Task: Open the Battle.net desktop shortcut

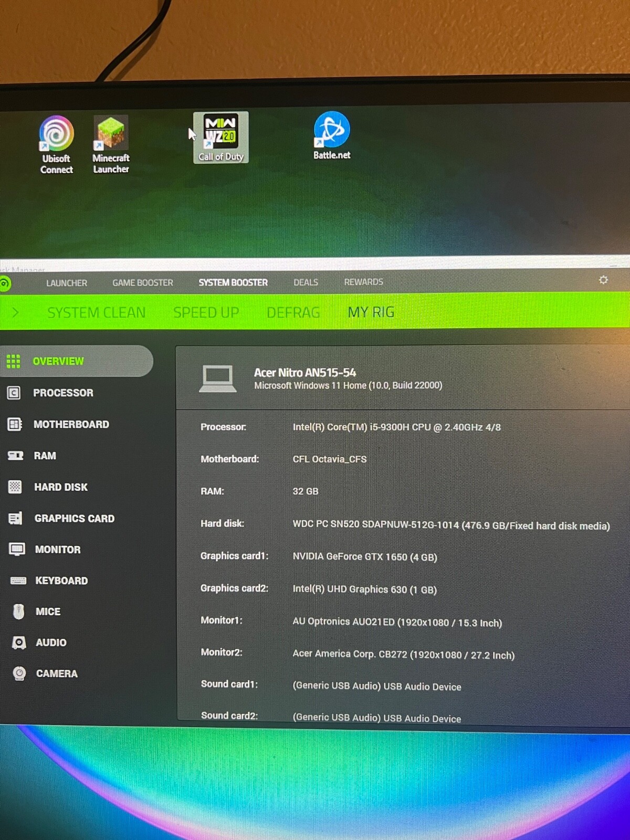Action: coord(332,135)
